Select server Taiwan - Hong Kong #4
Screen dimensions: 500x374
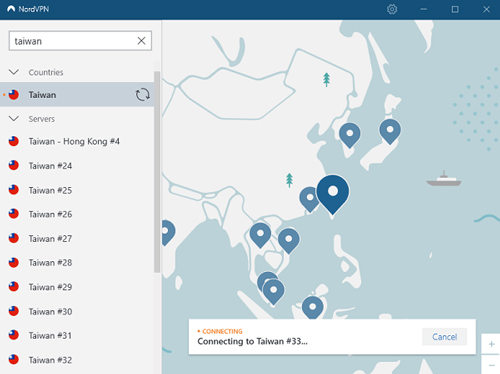[x=77, y=141]
